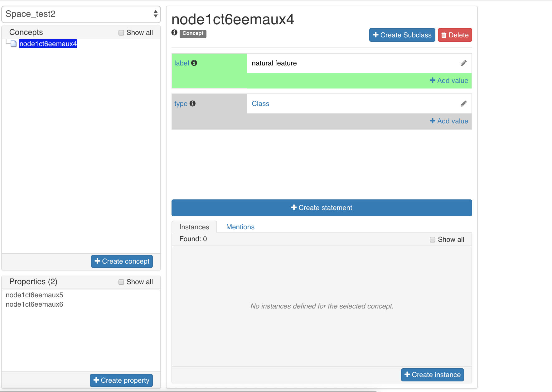Add value to the label property
The width and height of the screenshot is (552, 392).
click(x=449, y=81)
